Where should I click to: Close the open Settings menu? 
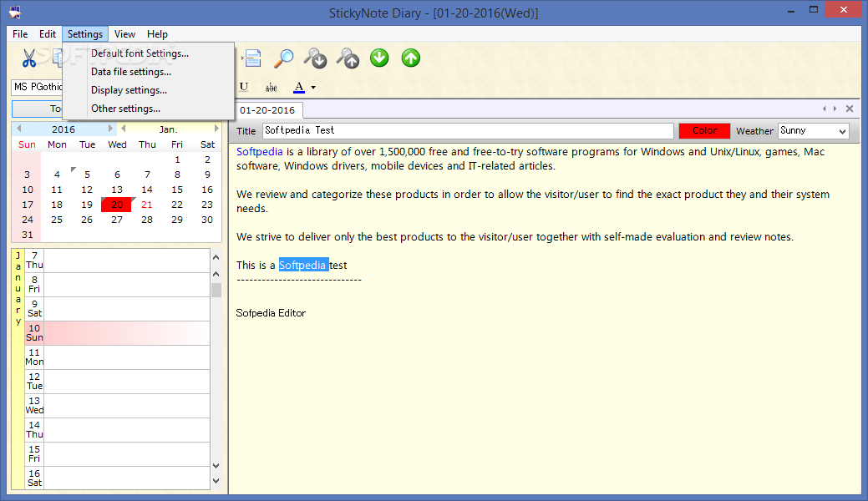click(84, 33)
